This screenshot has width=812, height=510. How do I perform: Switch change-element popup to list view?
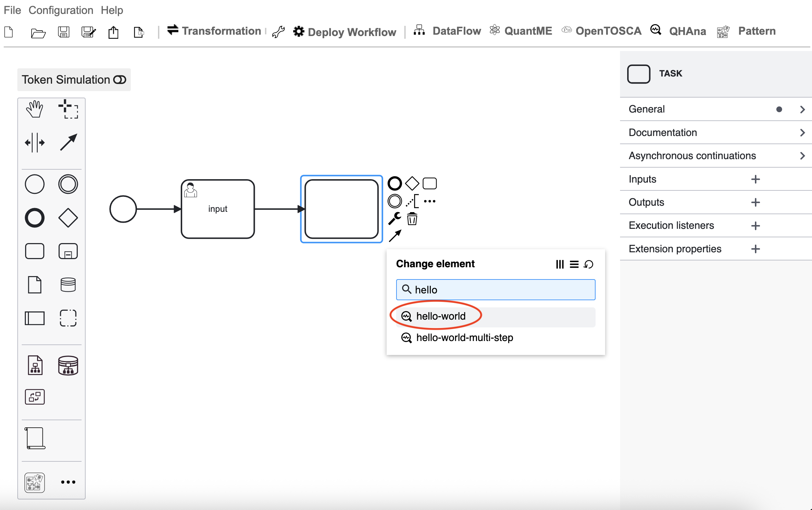(x=574, y=264)
